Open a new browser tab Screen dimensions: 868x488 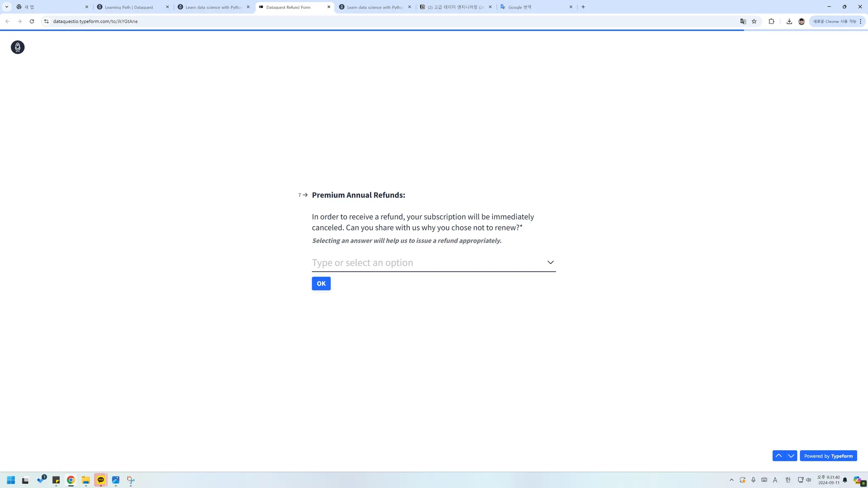pyautogui.click(x=583, y=7)
